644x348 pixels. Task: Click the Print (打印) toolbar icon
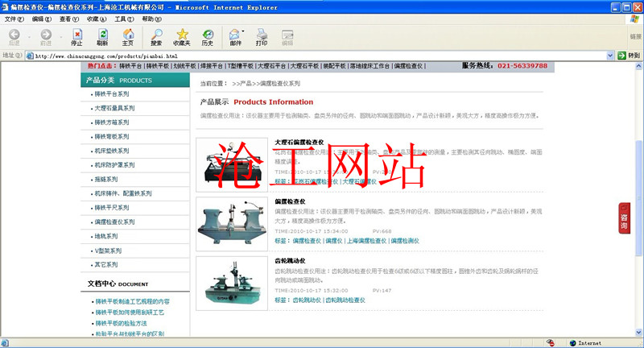coord(262,37)
